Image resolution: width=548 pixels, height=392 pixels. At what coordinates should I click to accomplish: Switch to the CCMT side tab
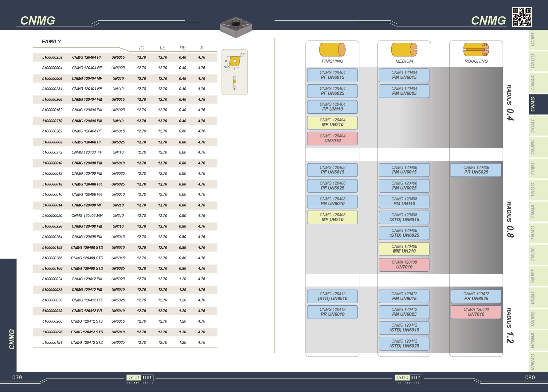(538, 40)
